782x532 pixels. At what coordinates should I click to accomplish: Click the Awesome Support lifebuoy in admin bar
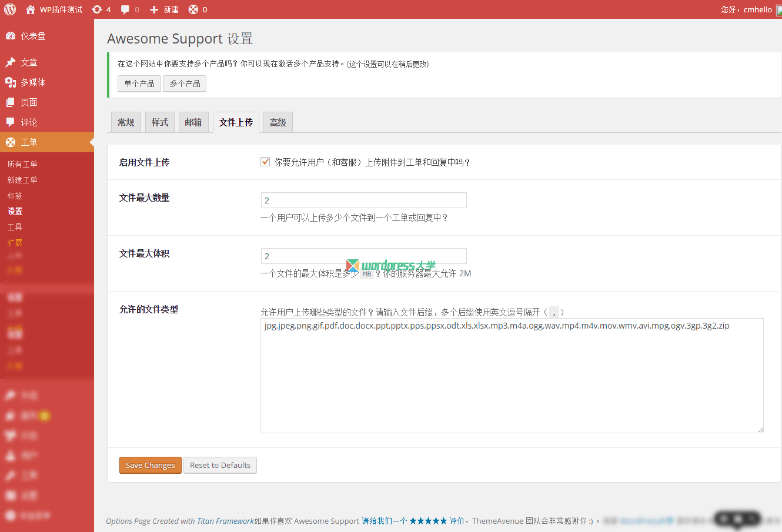tap(198, 9)
